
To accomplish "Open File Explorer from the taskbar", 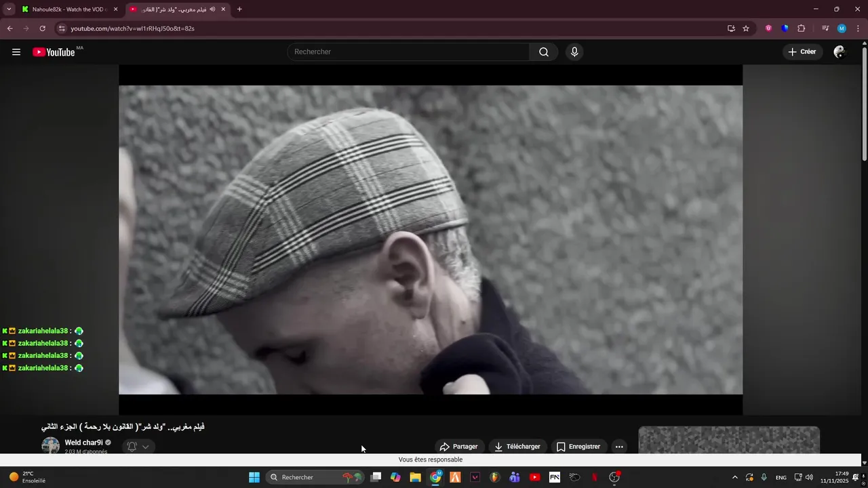I will [415, 477].
